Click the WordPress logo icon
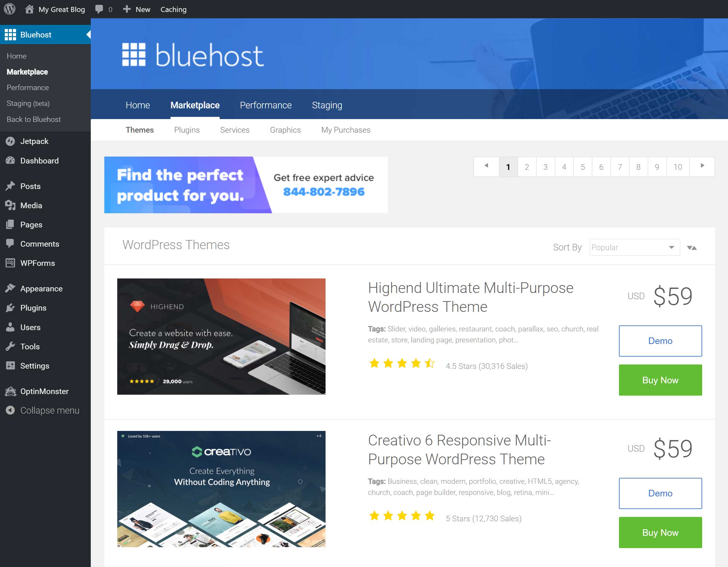 pyautogui.click(x=10, y=9)
